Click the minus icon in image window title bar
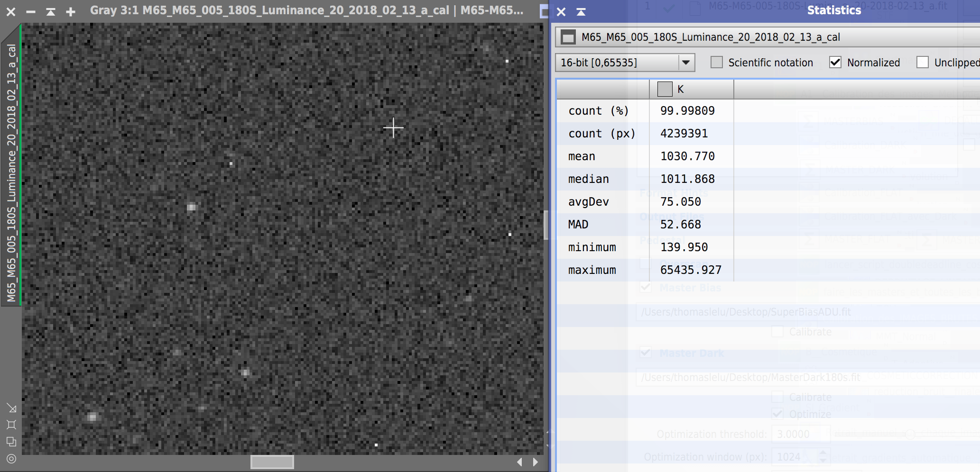The width and height of the screenshot is (980, 472). coord(31,11)
